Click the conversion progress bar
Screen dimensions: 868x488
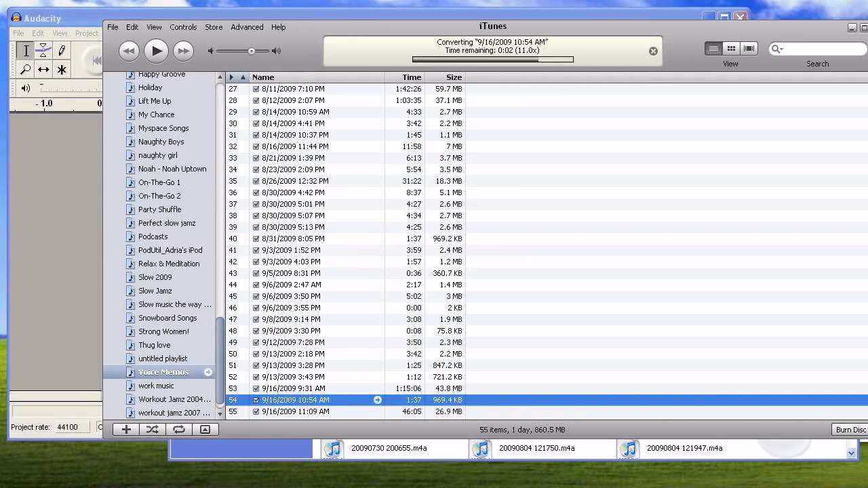493,60
